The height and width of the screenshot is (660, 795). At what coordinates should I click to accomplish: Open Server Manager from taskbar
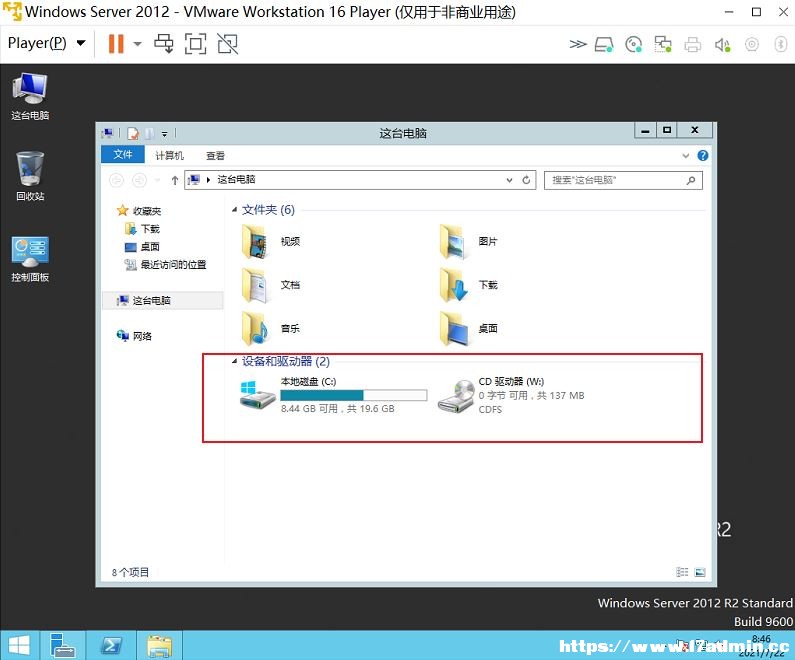pyautogui.click(x=63, y=645)
